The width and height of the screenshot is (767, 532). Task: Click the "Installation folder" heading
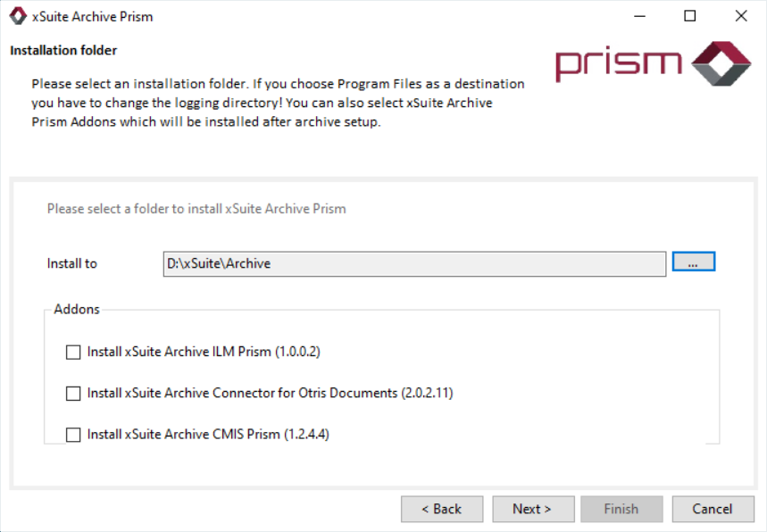point(63,51)
